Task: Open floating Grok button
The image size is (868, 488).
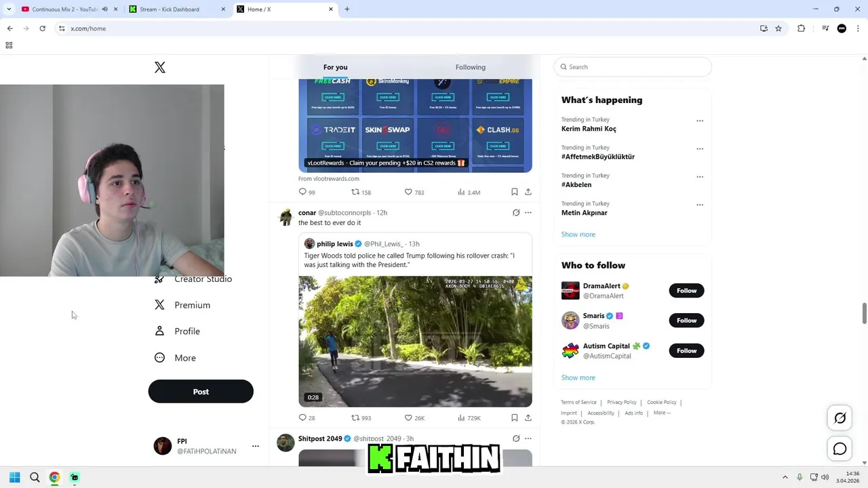Action: coord(840,418)
